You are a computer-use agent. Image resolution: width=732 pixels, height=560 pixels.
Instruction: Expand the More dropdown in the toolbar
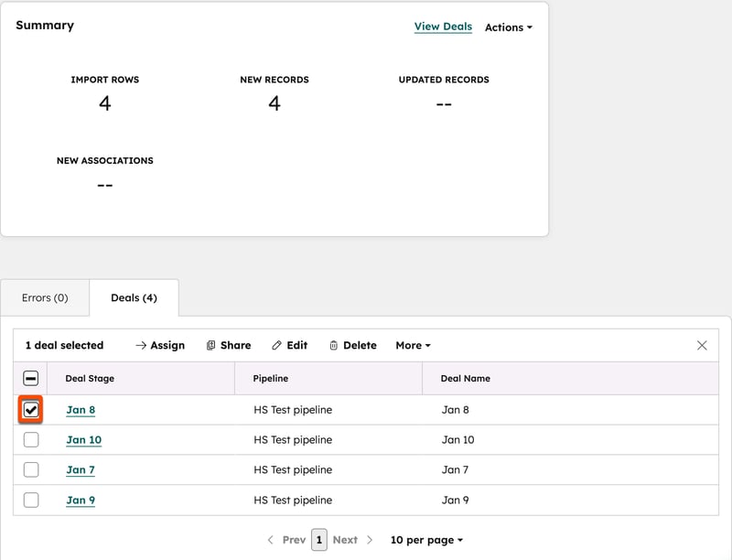pos(412,345)
